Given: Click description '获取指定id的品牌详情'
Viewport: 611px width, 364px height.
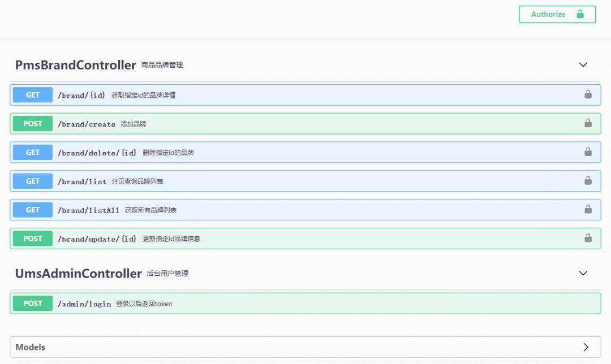Looking at the screenshot, I should [x=143, y=95].
